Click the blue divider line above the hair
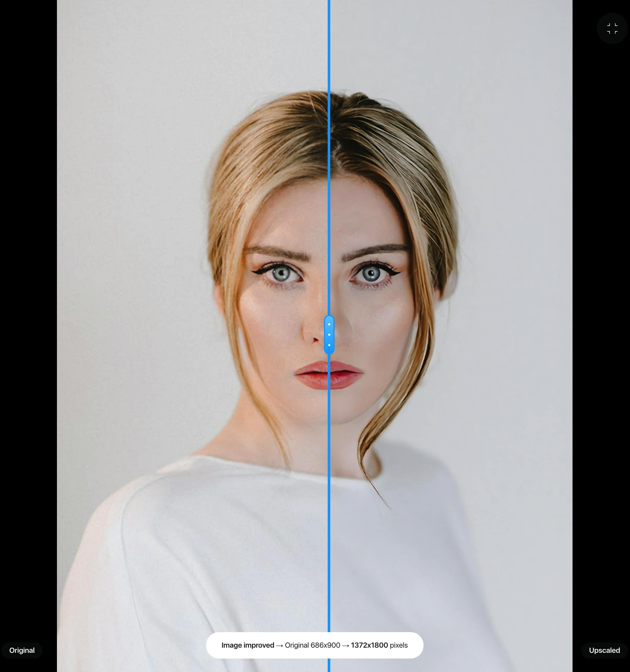Image resolution: width=630 pixels, height=672 pixels. [329, 44]
